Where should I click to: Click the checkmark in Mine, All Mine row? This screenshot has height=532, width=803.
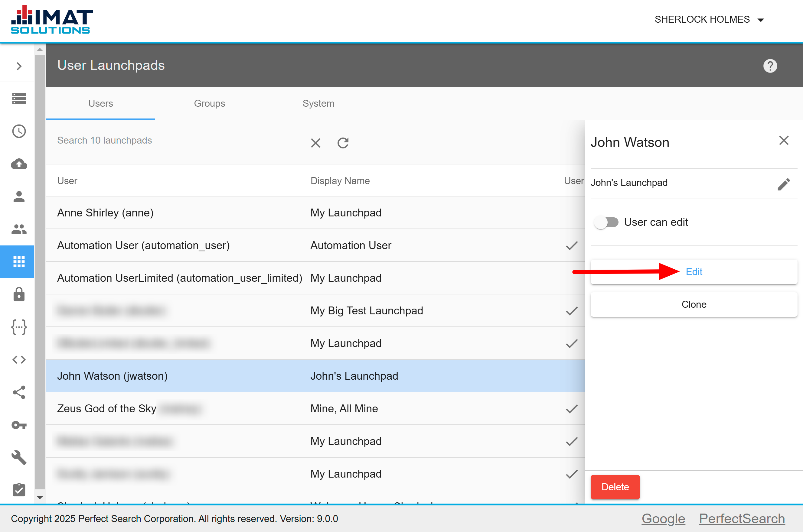[x=572, y=409]
